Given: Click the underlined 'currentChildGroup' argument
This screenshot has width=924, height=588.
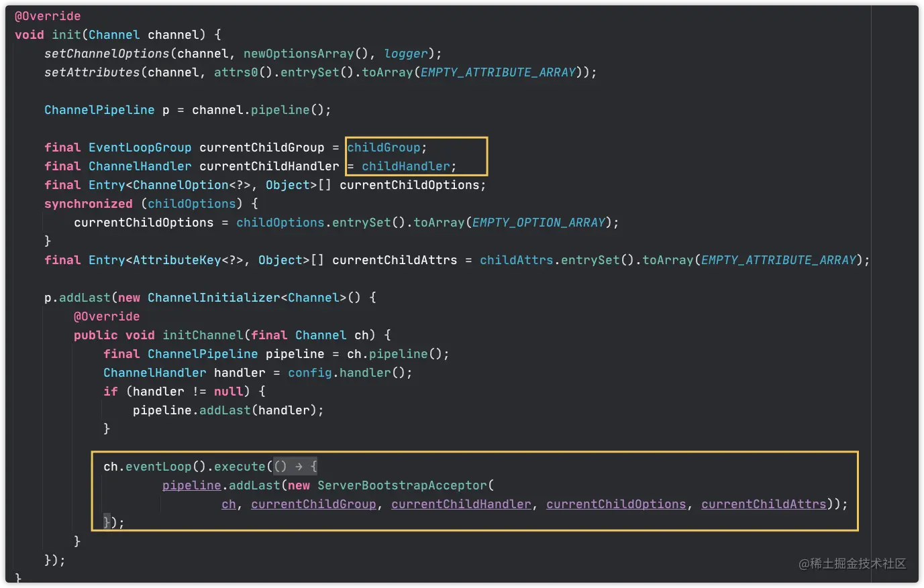Looking at the screenshot, I should (314, 504).
